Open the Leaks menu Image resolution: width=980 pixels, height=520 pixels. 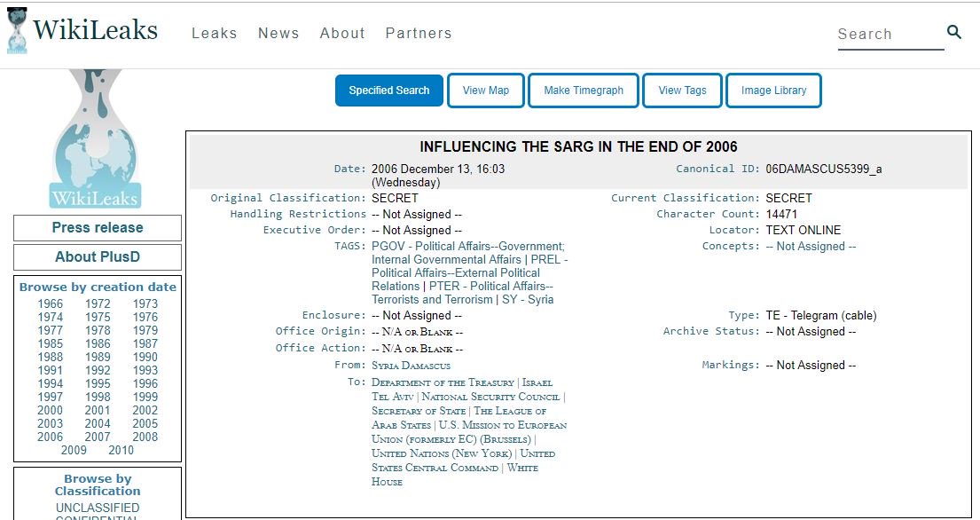point(215,33)
